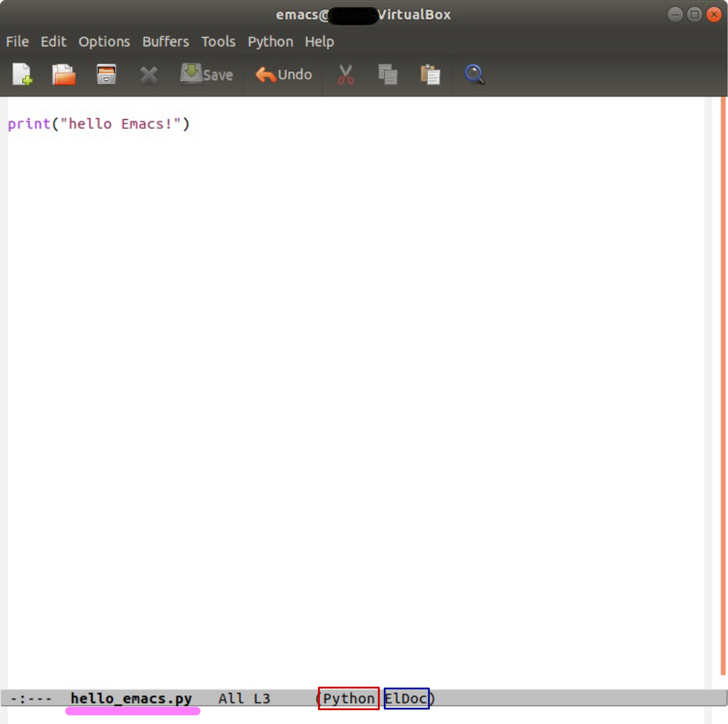Open the Edit menu
Image resolution: width=728 pixels, height=724 pixels.
click(53, 42)
